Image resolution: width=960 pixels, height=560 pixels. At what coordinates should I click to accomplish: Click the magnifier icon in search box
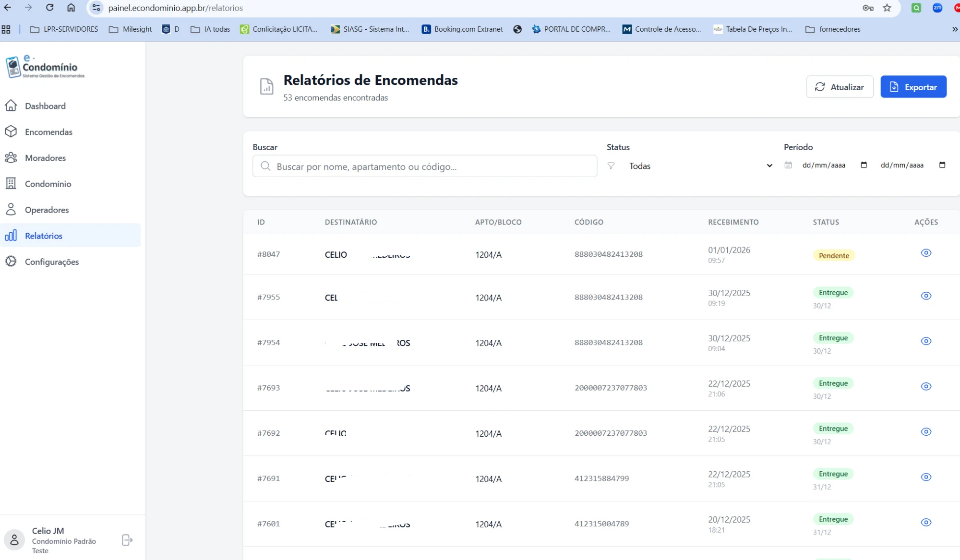coord(265,166)
